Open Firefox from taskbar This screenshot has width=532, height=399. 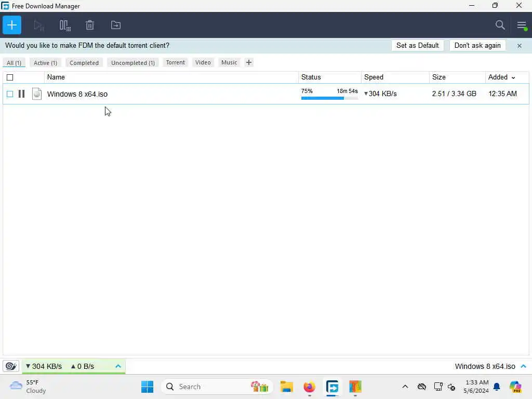point(310,387)
